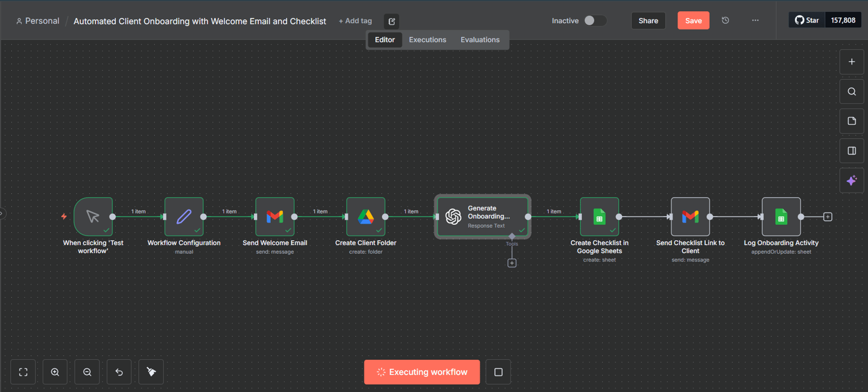Open the AI assistant sparkle button
This screenshot has height=392, width=868.
852,181
